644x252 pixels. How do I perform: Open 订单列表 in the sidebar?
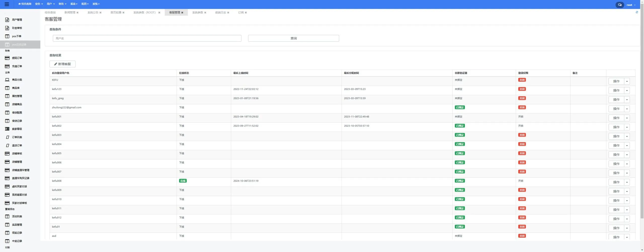(17, 137)
